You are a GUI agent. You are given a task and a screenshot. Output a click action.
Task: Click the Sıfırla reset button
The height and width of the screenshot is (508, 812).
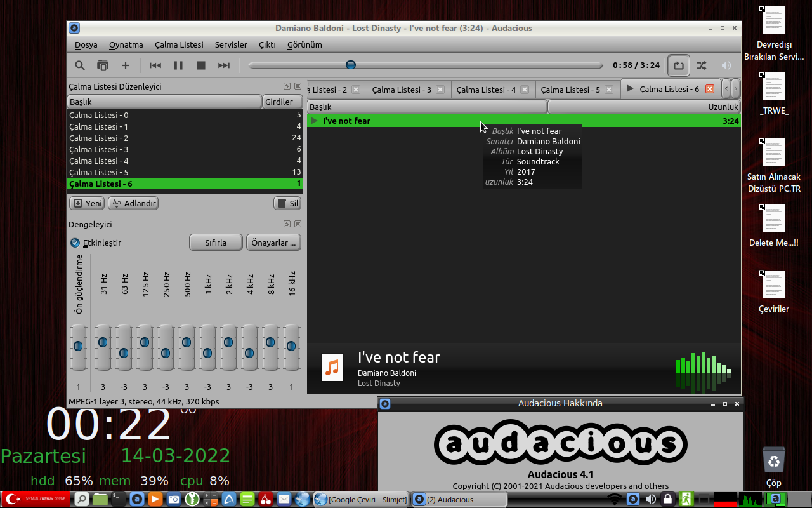pos(216,243)
